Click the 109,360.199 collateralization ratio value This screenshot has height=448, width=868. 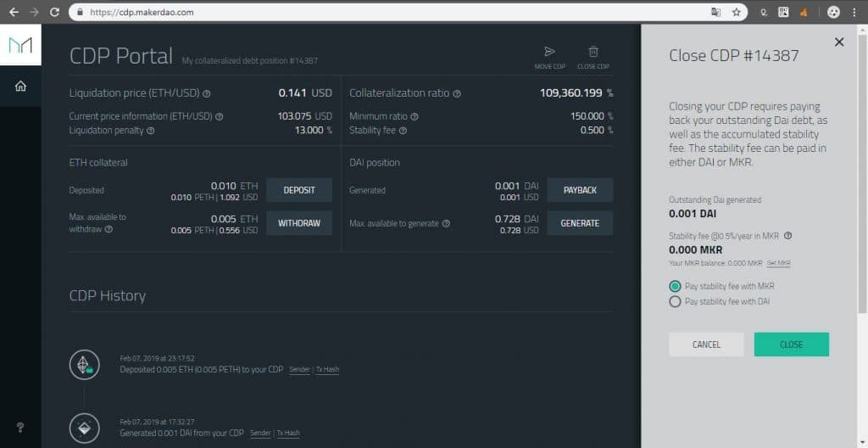(570, 93)
